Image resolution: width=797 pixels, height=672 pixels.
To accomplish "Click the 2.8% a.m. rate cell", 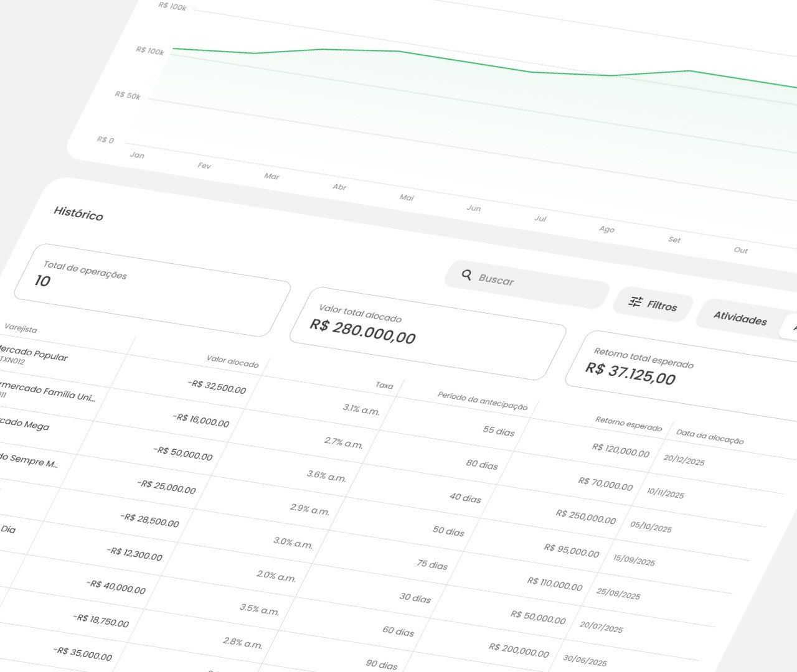I will tap(242, 643).
